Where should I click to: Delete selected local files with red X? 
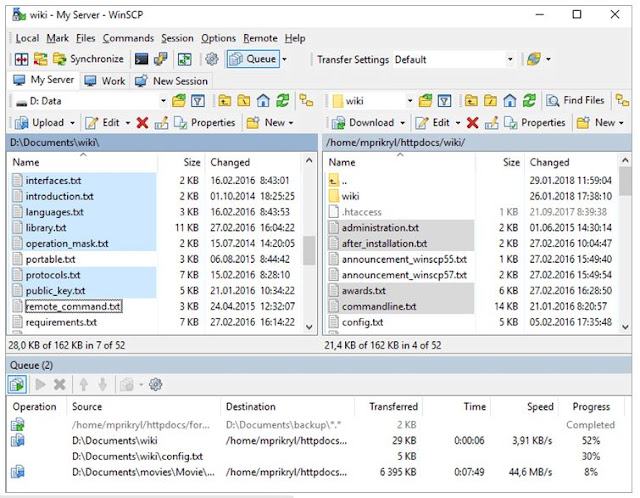pyautogui.click(x=142, y=122)
